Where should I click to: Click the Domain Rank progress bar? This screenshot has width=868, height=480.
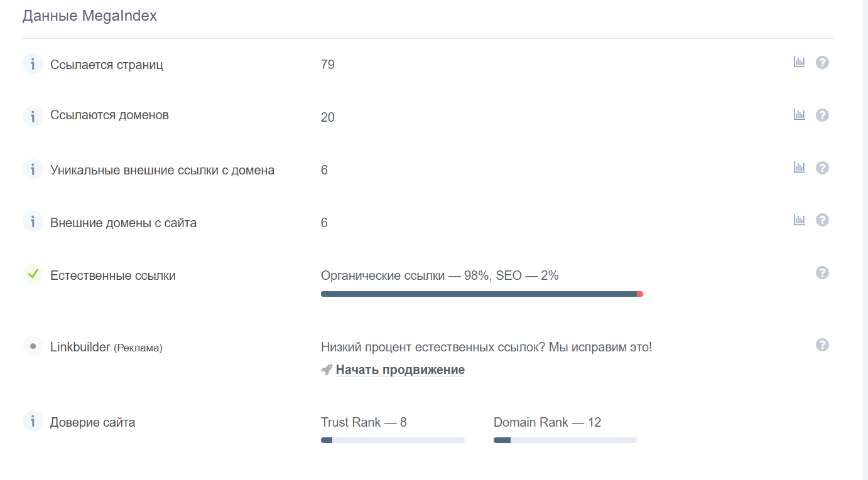coord(565,440)
